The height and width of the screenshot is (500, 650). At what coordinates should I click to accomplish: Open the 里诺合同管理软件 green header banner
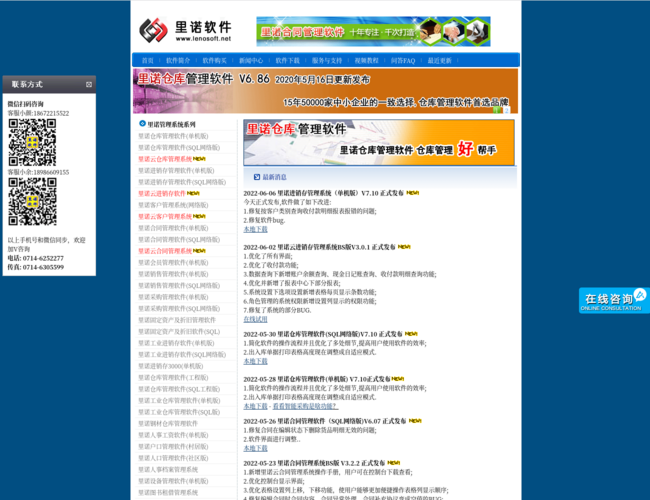[x=373, y=32]
